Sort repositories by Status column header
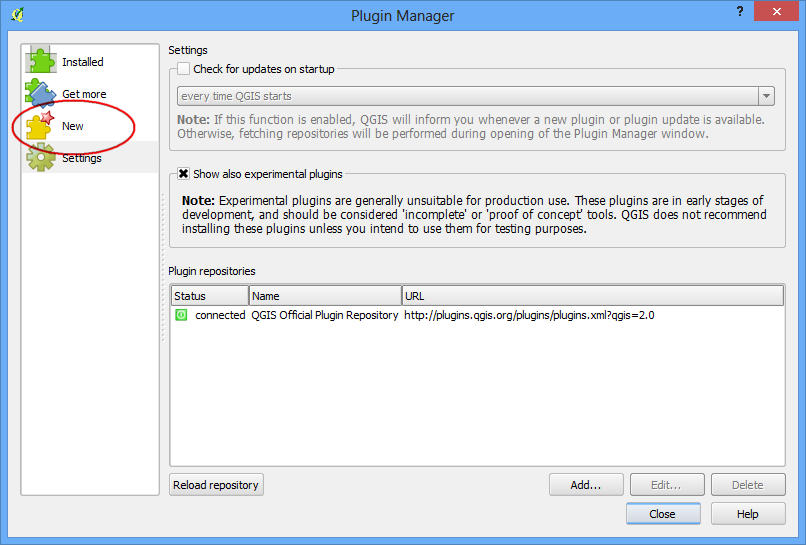The image size is (806, 545). pos(210,296)
